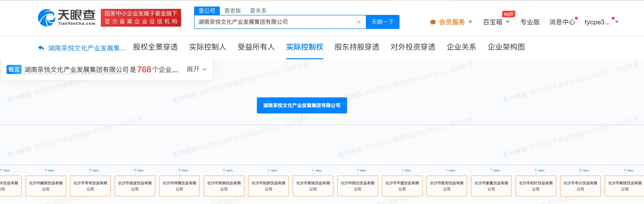644x204 pixels.
Task: Open 实际控制人 tab
Action: [x=207, y=47]
